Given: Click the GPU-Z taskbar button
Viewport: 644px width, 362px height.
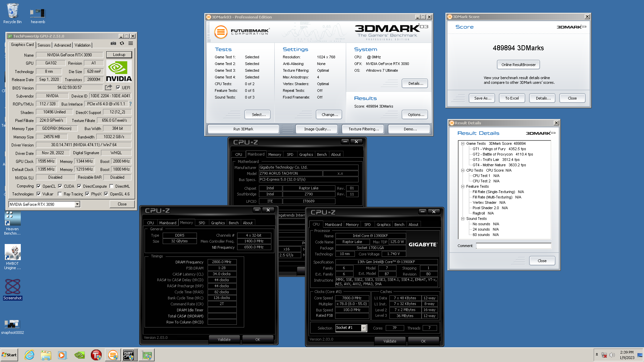Looking at the screenshot, I should pos(147,355).
